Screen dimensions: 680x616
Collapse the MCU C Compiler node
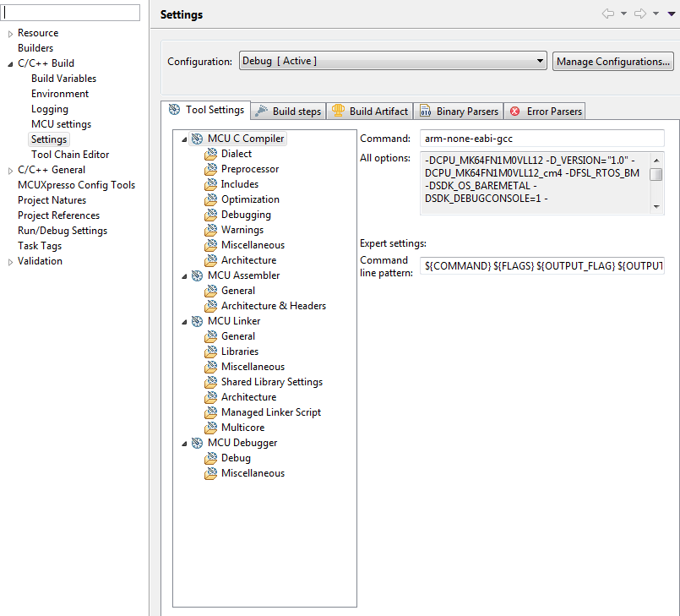pos(184,139)
